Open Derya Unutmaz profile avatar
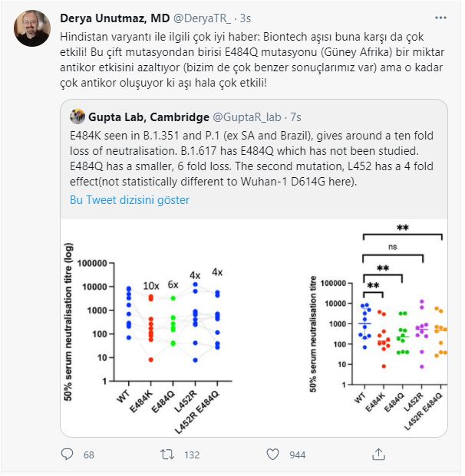 pos(31,28)
